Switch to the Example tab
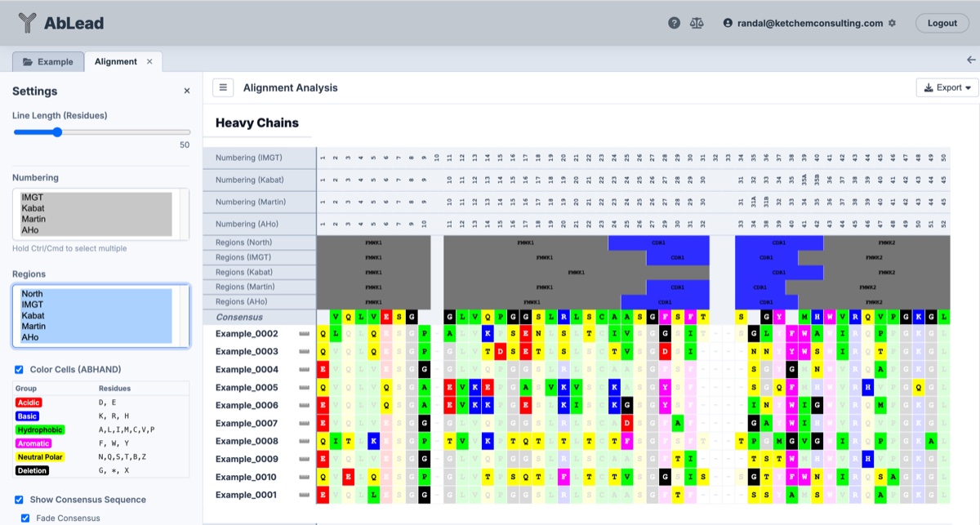This screenshot has height=525, width=980. point(47,62)
